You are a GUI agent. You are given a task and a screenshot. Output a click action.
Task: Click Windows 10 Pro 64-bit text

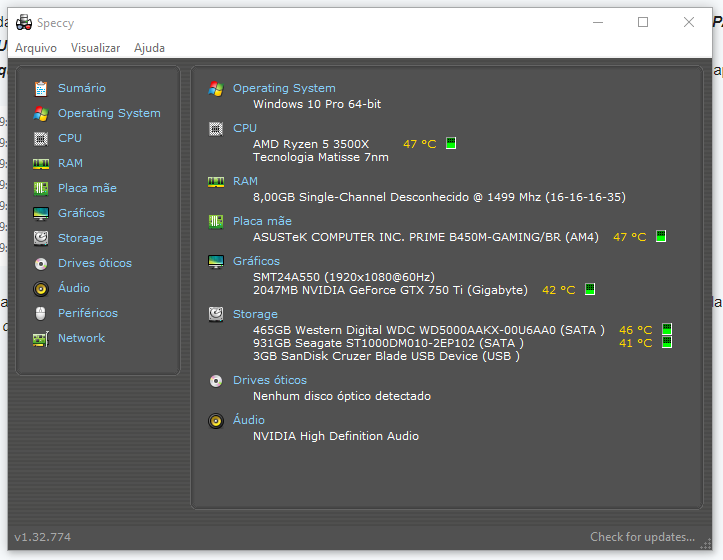(317, 104)
